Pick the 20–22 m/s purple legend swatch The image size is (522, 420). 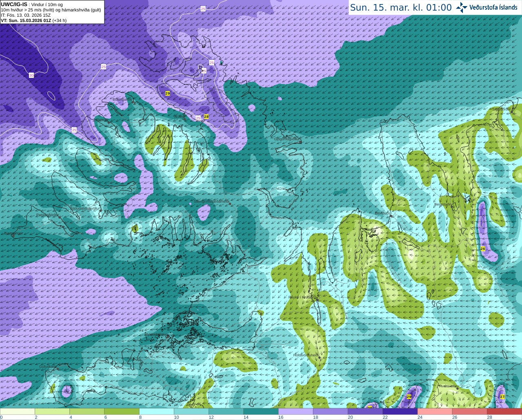365,411
